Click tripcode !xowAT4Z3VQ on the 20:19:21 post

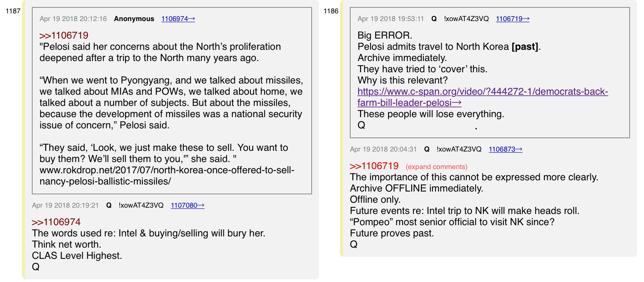(141, 206)
